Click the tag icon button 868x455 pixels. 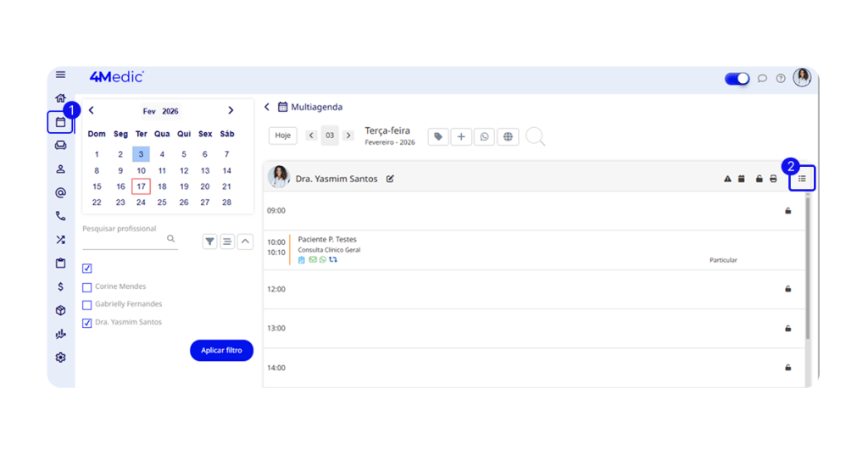[438, 136]
